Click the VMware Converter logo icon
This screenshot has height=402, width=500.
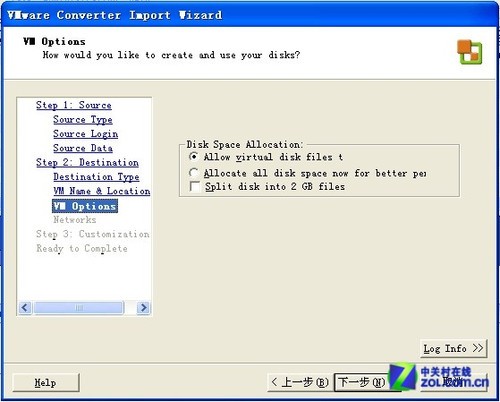pos(469,52)
